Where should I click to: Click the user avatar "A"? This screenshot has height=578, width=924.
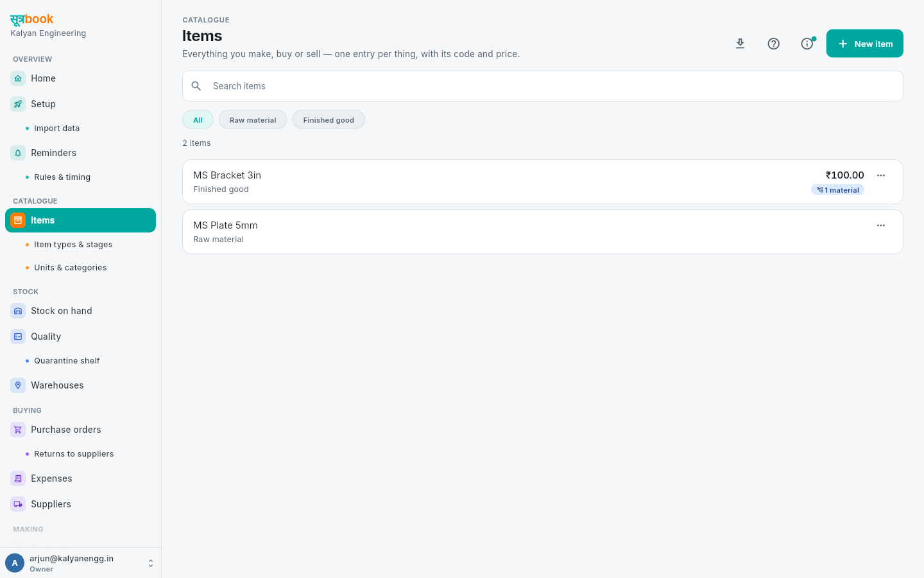(15, 563)
